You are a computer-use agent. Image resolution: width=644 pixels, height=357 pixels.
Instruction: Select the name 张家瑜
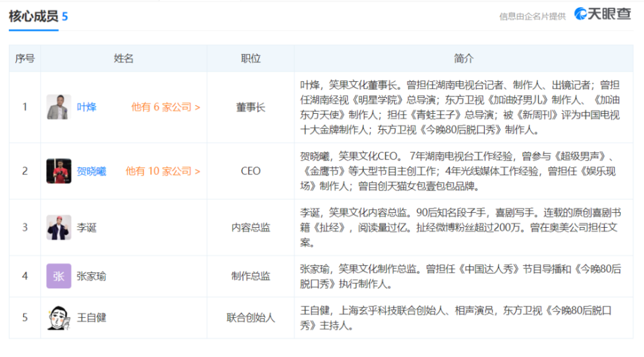coord(91,276)
